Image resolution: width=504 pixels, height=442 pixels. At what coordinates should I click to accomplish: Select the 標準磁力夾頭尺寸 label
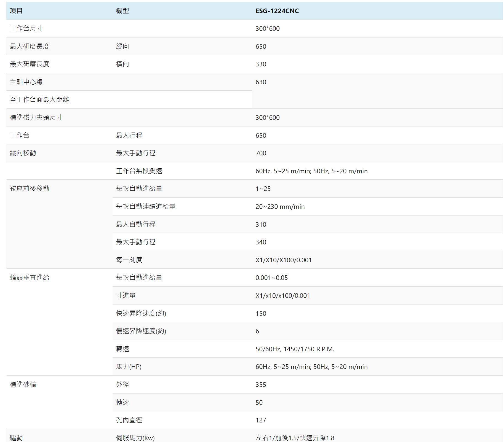(36, 118)
